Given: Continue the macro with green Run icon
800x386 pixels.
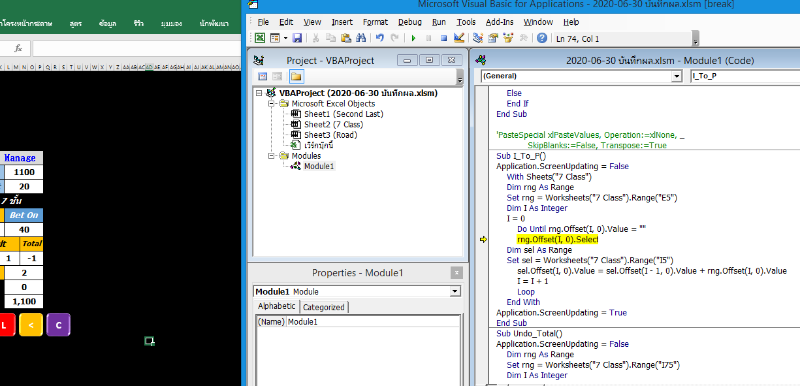Looking at the screenshot, I should [x=413, y=38].
